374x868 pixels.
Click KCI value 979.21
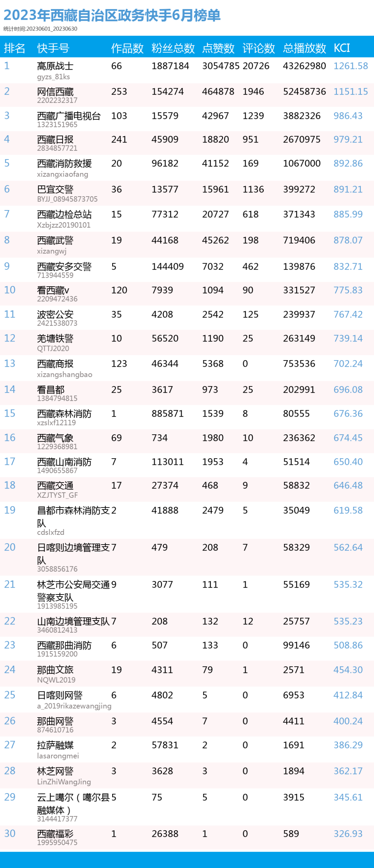[x=348, y=139]
